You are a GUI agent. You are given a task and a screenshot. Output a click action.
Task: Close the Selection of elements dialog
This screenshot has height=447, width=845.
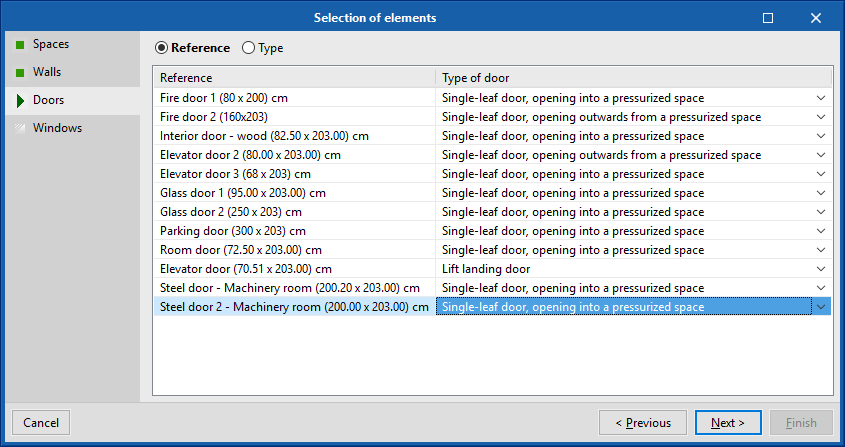coord(816,18)
